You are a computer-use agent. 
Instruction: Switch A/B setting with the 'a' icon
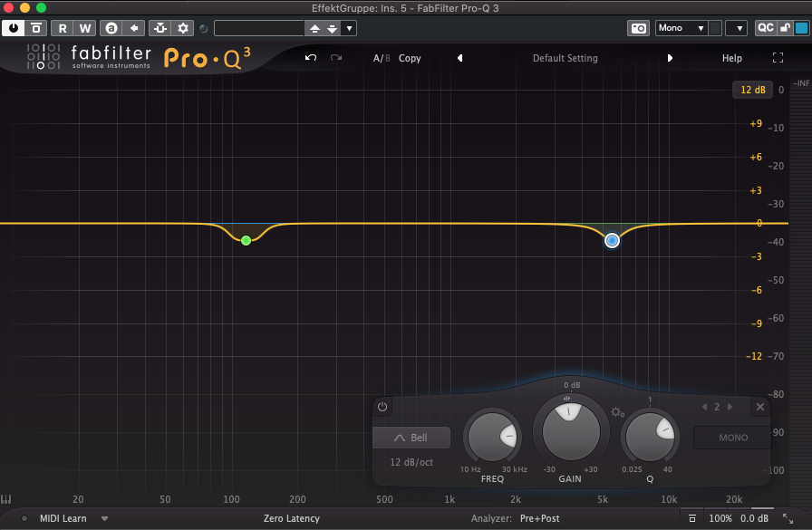coord(111,28)
